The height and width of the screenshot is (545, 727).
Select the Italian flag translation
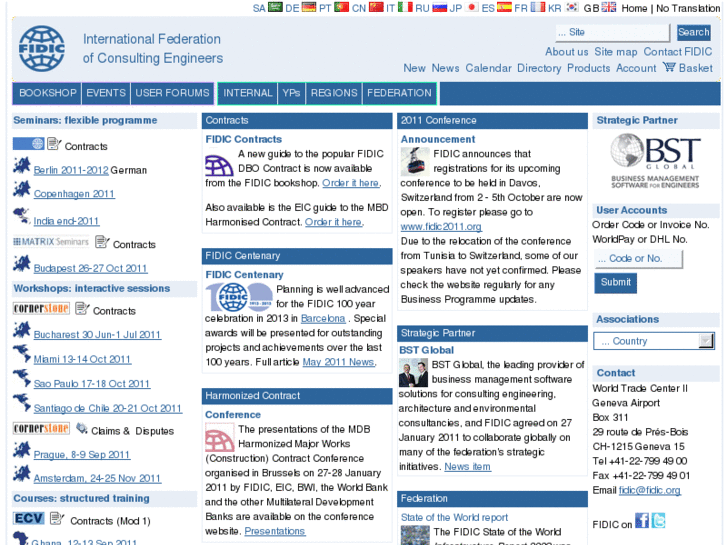click(405, 7)
